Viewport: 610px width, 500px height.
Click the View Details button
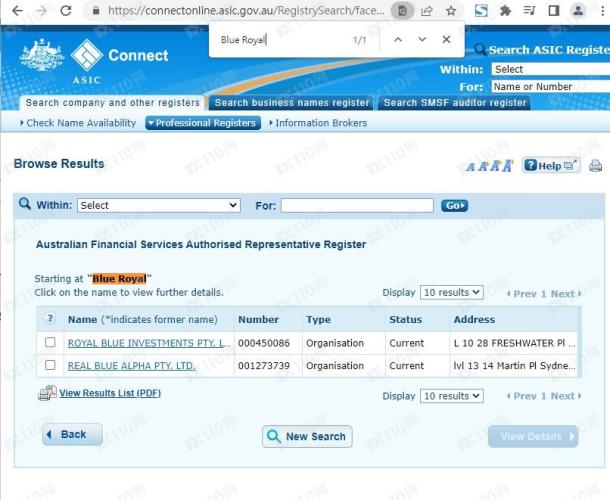(533, 437)
